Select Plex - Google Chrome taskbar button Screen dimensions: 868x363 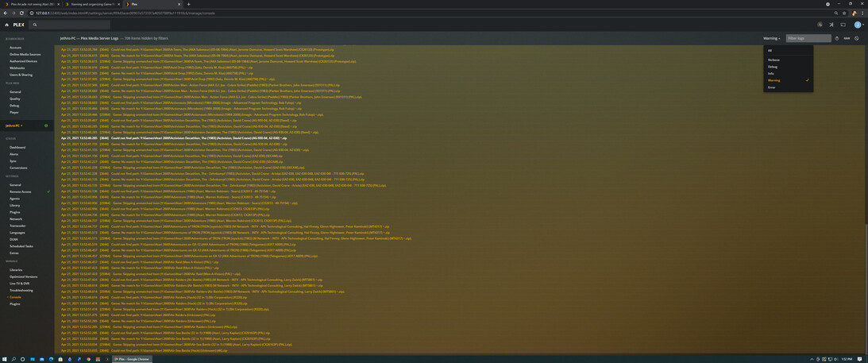click(x=132, y=359)
